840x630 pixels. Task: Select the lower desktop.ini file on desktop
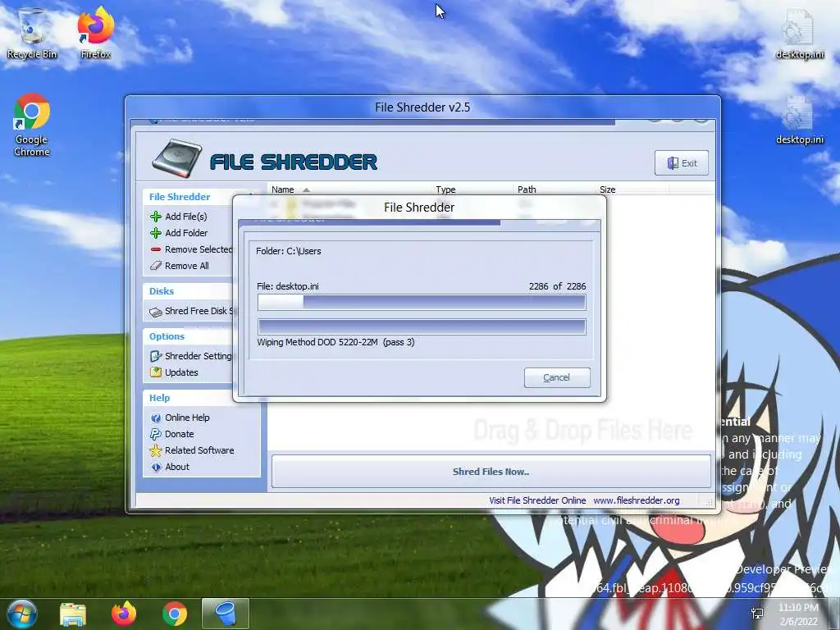point(799,119)
